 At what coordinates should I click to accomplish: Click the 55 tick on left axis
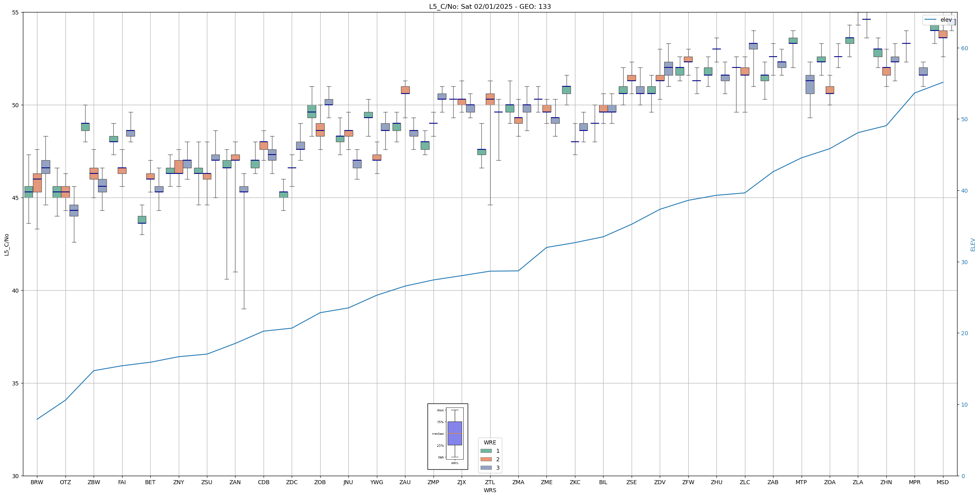(16, 12)
